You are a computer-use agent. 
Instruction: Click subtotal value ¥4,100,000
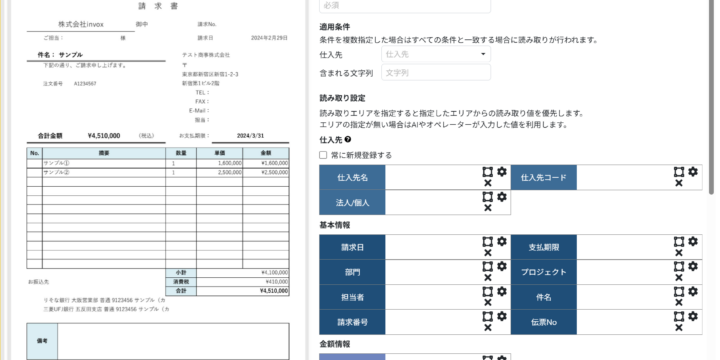pyautogui.click(x=275, y=272)
